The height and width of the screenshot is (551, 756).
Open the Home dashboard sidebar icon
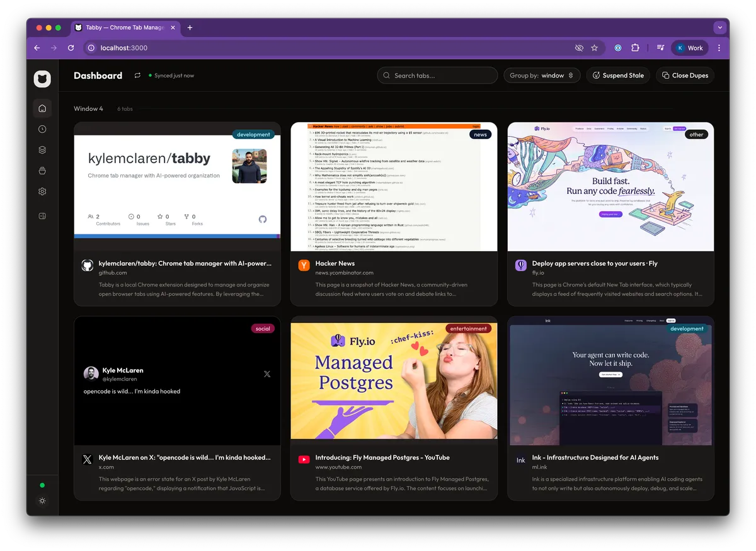pos(42,108)
